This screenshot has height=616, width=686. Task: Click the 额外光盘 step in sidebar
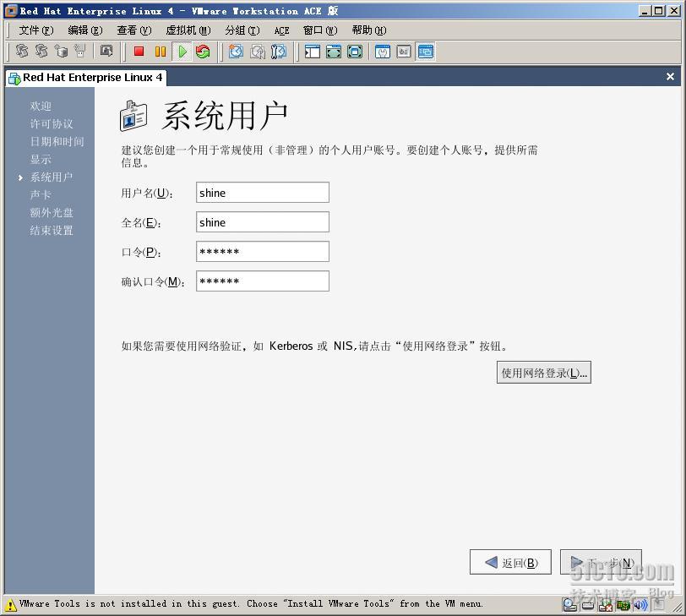click(52, 213)
